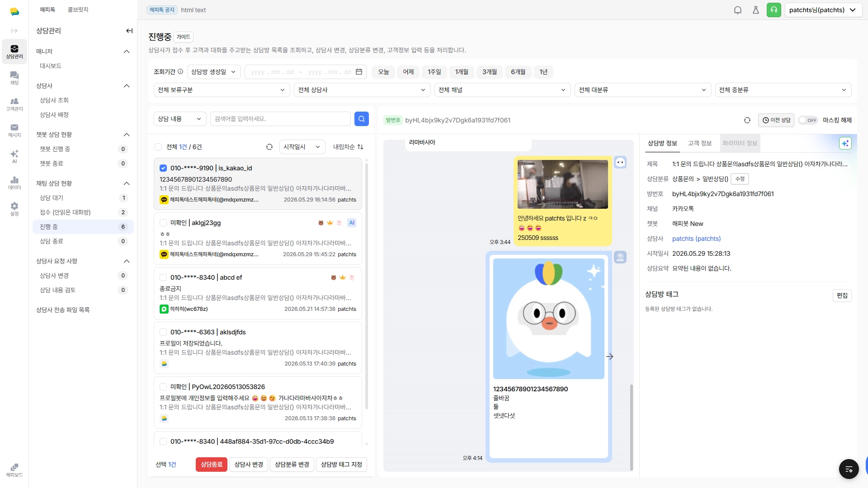Toggle 내림차순 sort order
The height and width of the screenshot is (488, 868).
point(348,147)
